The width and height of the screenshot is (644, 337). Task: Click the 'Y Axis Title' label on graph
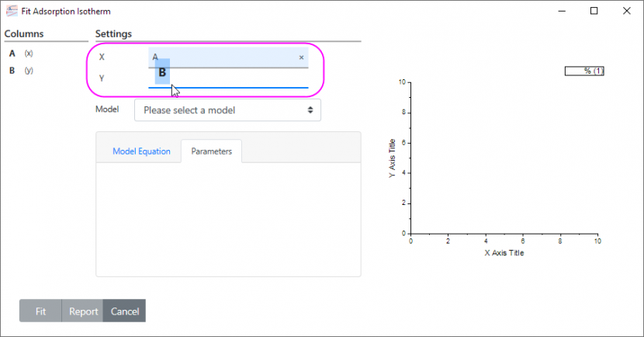point(392,158)
